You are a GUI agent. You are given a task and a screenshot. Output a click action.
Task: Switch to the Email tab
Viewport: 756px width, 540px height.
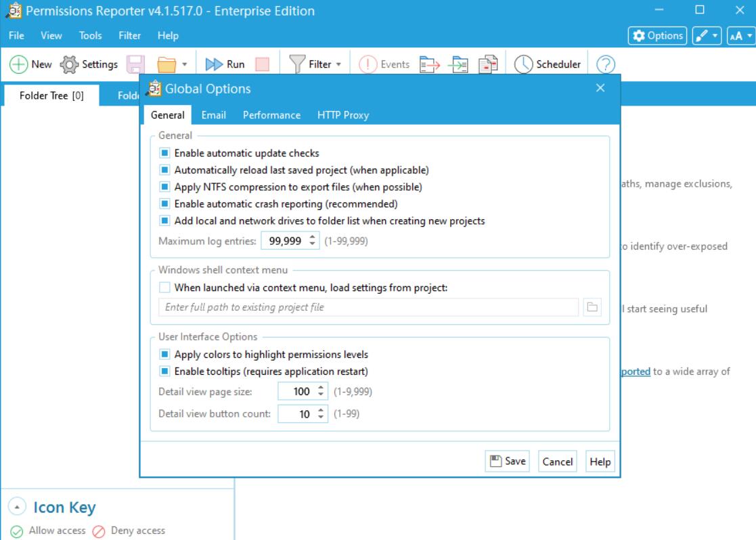214,115
